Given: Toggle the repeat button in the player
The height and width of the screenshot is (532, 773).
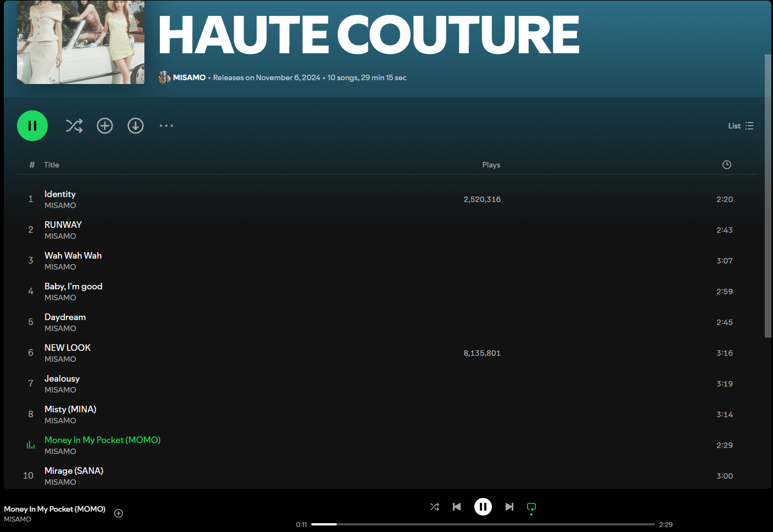Looking at the screenshot, I should [x=531, y=507].
